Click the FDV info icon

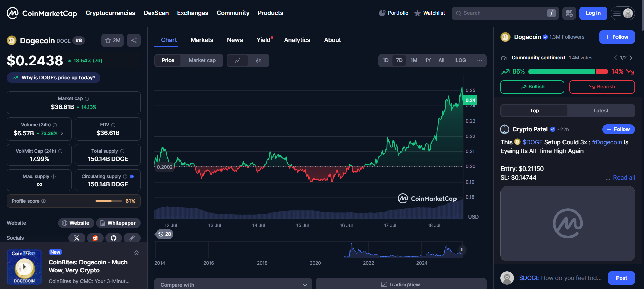pos(113,125)
